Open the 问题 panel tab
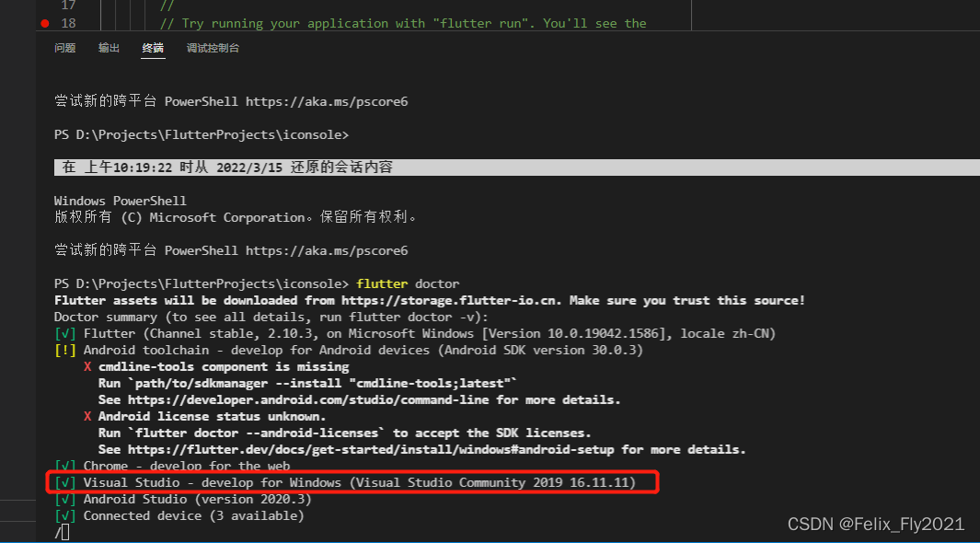 click(65, 48)
